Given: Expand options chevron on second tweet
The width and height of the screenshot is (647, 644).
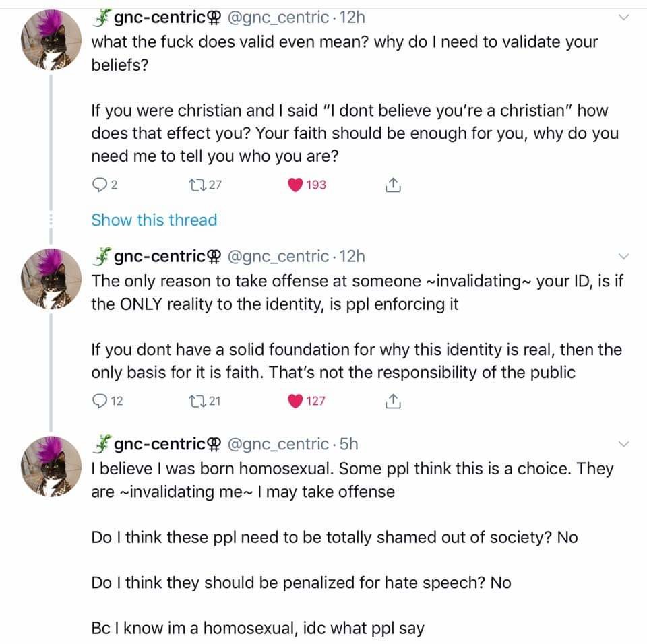Looking at the screenshot, I should click(623, 257).
